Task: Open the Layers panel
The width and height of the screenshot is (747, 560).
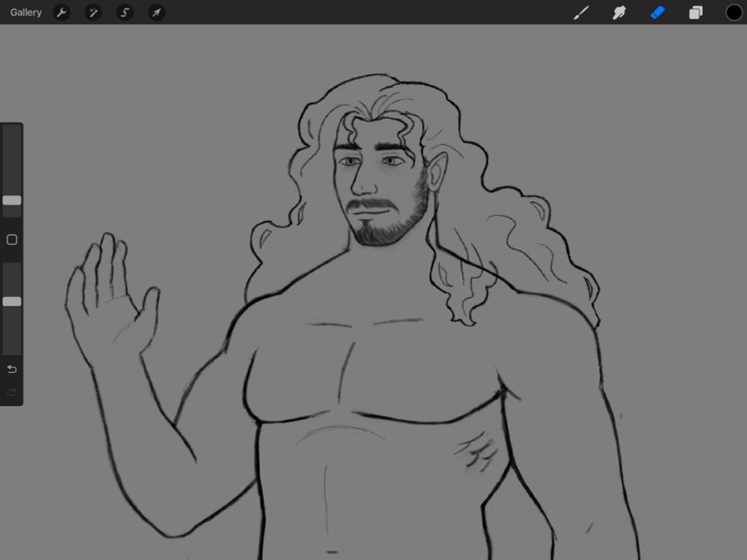Action: tap(695, 12)
